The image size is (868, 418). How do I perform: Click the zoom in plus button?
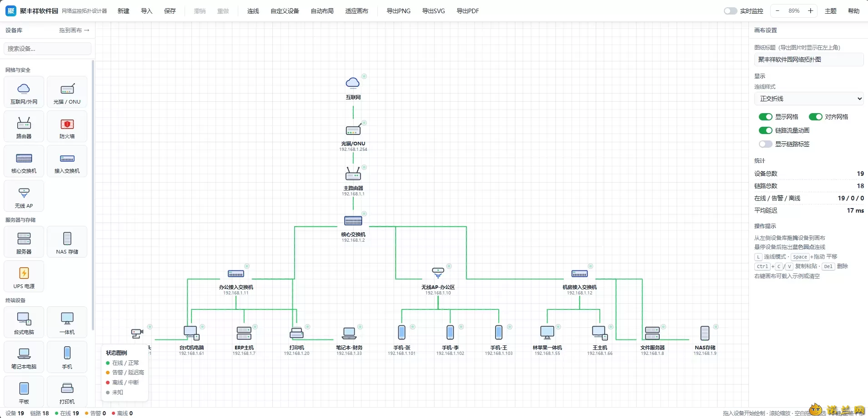(x=810, y=11)
